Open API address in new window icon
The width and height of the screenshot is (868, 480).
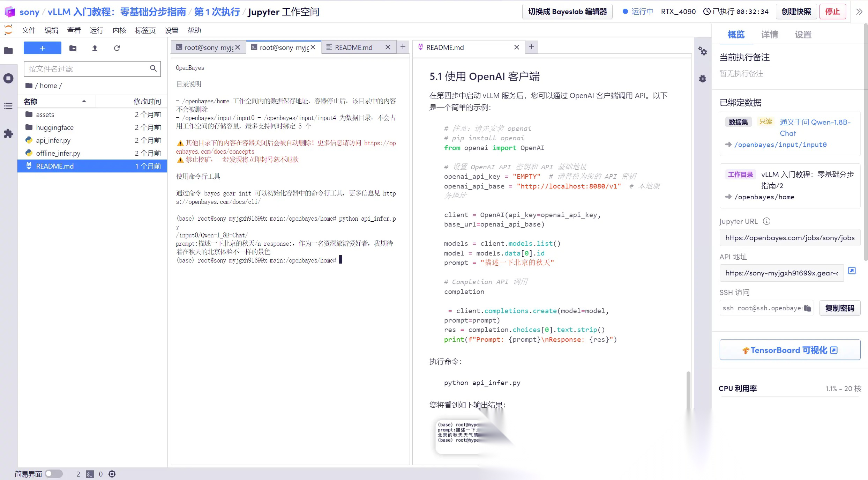click(852, 271)
